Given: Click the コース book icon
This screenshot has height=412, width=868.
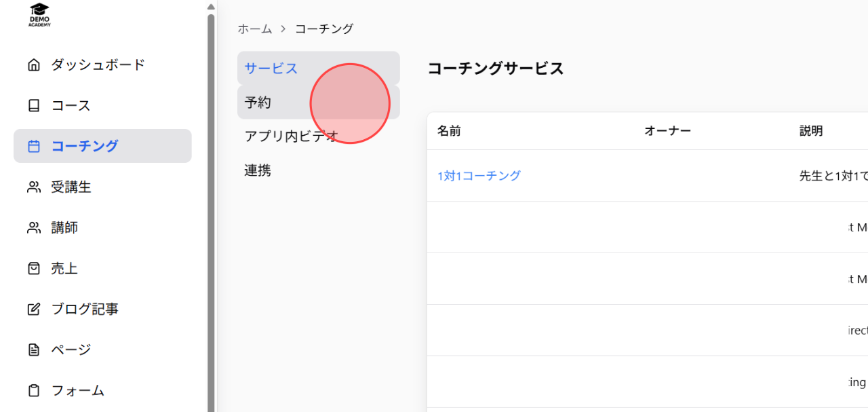Looking at the screenshot, I should 33,106.
